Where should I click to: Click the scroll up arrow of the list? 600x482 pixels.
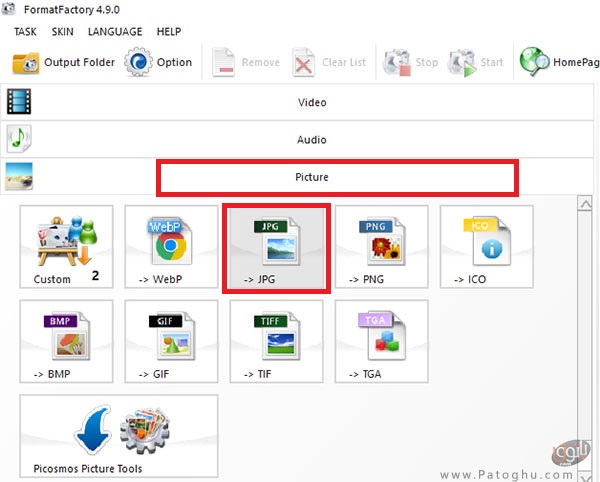[585, 204]
